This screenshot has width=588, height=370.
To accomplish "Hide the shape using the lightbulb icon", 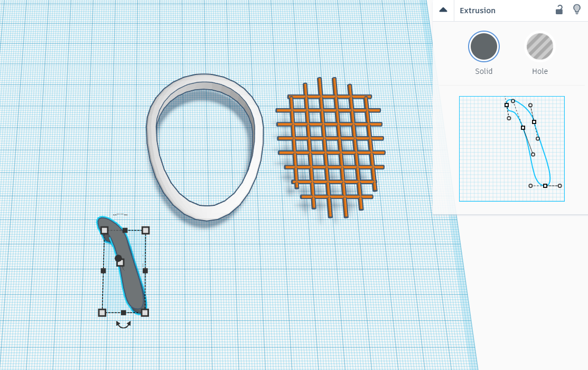I will pos(576,10).
